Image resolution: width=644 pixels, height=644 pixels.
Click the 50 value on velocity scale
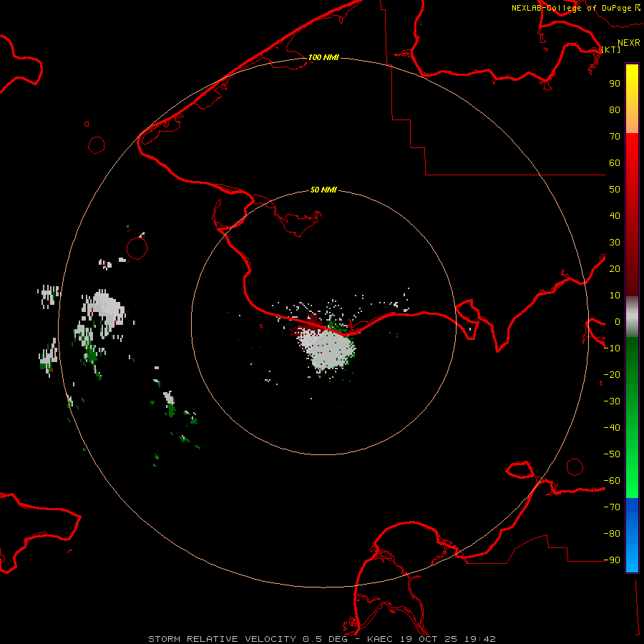(615, 190)
